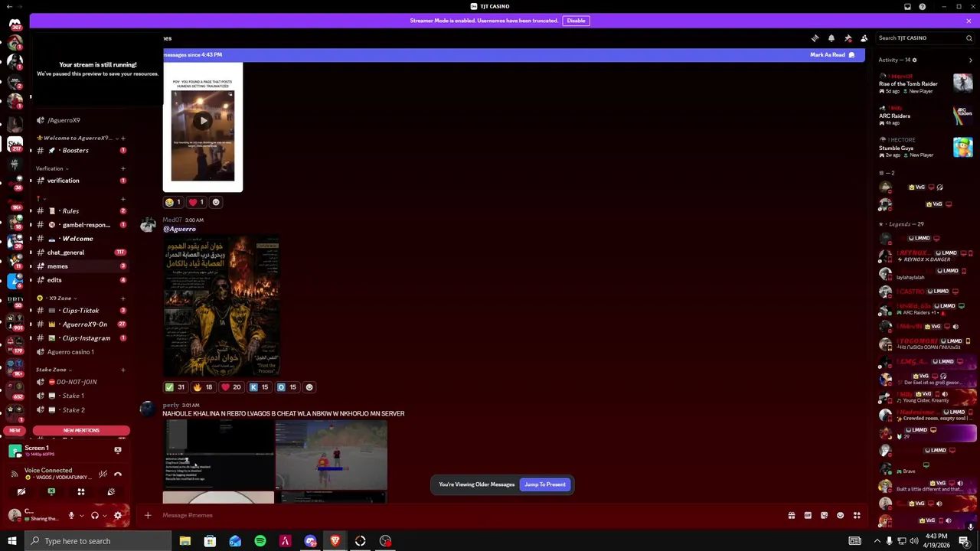This screenshot has height=551, width=980.
Task: Toggle heart reaction showing 20
Action: point(230,387)
